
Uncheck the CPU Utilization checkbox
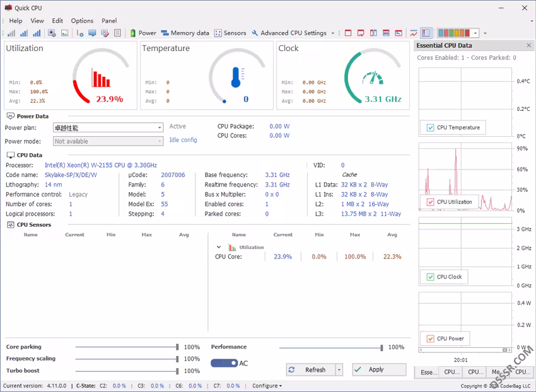[x=430, y=202]
